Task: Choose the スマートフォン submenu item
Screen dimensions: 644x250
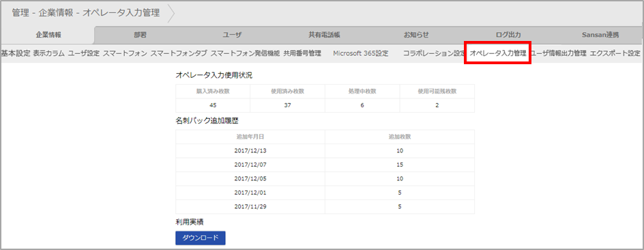Action: [125, 53]
